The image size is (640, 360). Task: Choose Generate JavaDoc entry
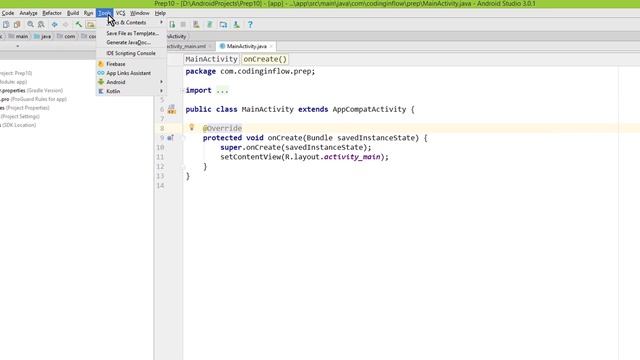(131, 42)
